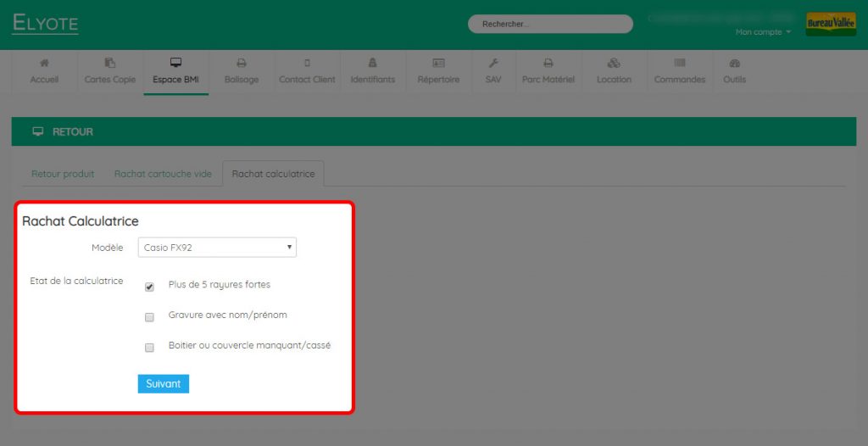
Task: Check Gravure avec nom/prénom option
Action: (149, 317)
